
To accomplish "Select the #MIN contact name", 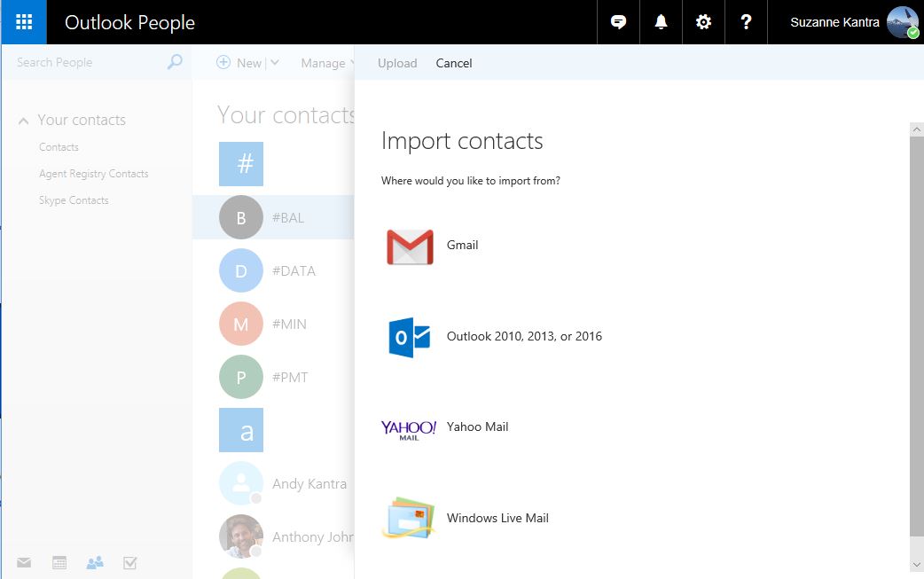I will (x=289, y=324).
